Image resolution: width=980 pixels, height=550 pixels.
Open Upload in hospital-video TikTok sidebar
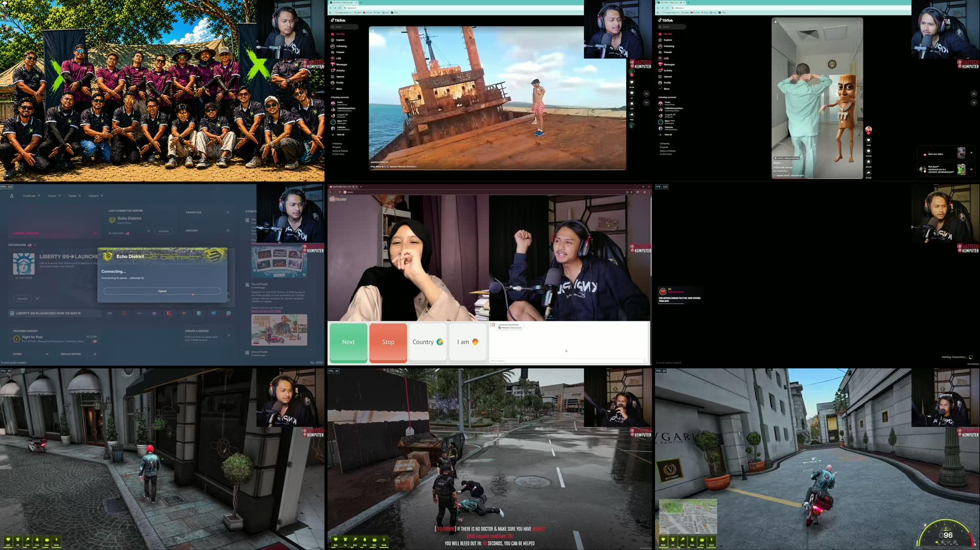tap(666, 77)
